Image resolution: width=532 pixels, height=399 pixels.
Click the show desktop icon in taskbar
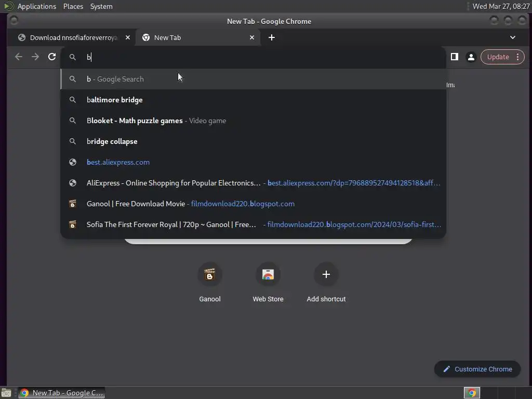pos(6,393)
